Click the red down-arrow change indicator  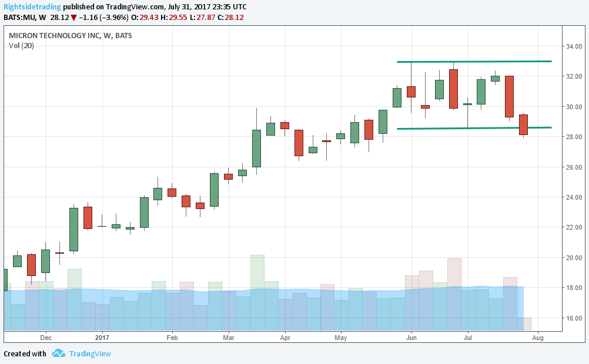(x=73, y=18)
